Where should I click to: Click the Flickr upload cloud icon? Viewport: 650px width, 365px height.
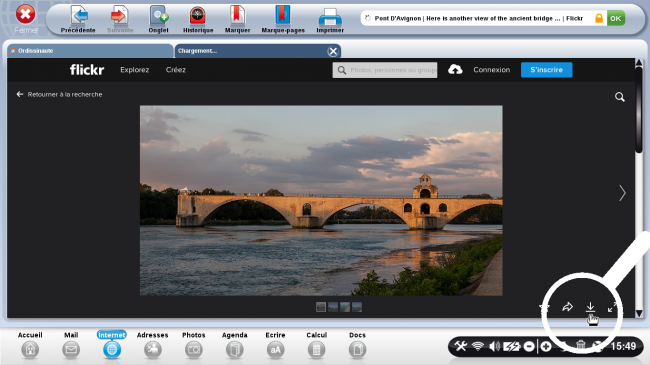tap(455, 70)
